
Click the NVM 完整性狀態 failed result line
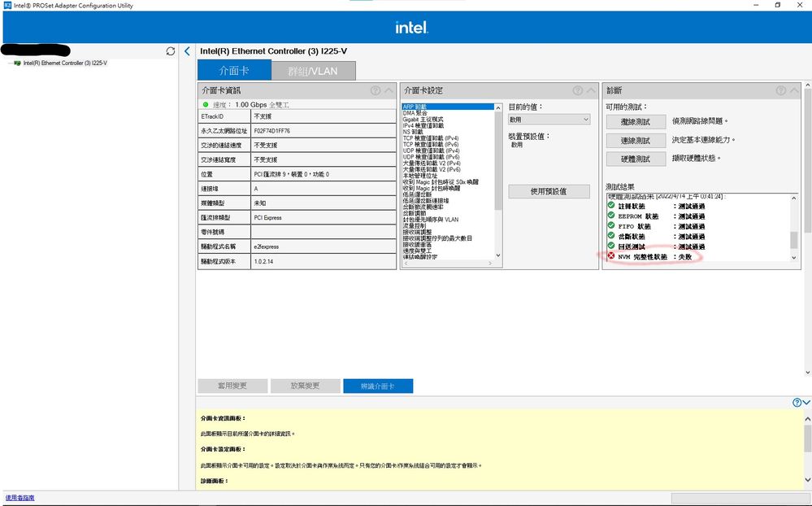(x=654, y=256)
